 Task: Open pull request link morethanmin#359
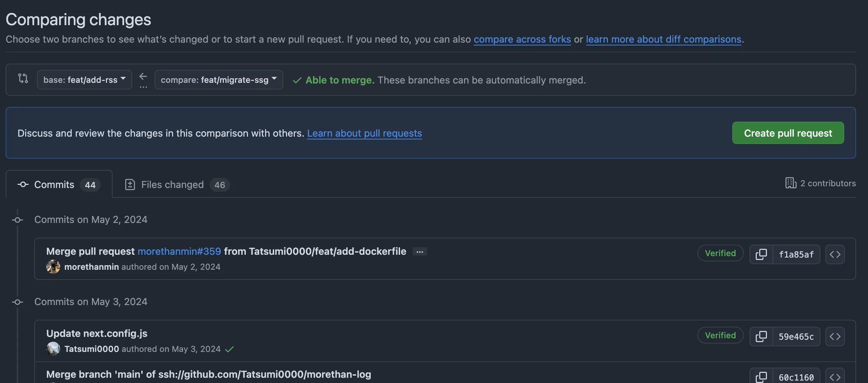click(179, 251)
